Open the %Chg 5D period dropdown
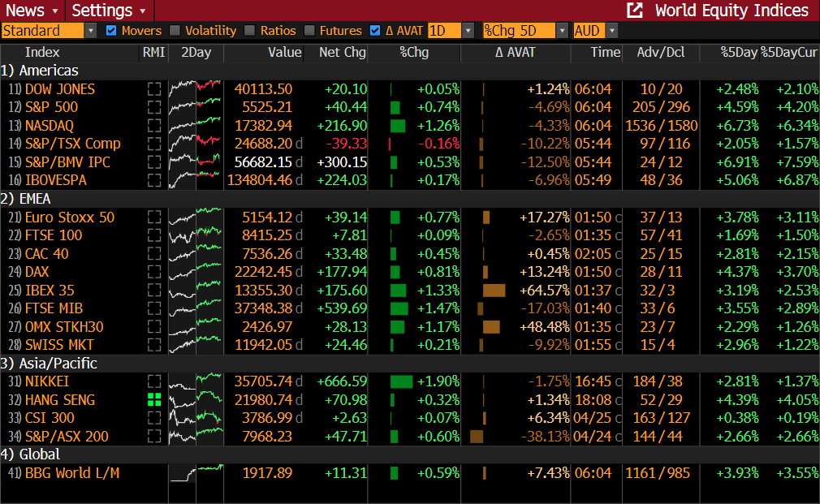Image resolution: width=820 pixels, height=504 pixels. (x=562, y=31)
